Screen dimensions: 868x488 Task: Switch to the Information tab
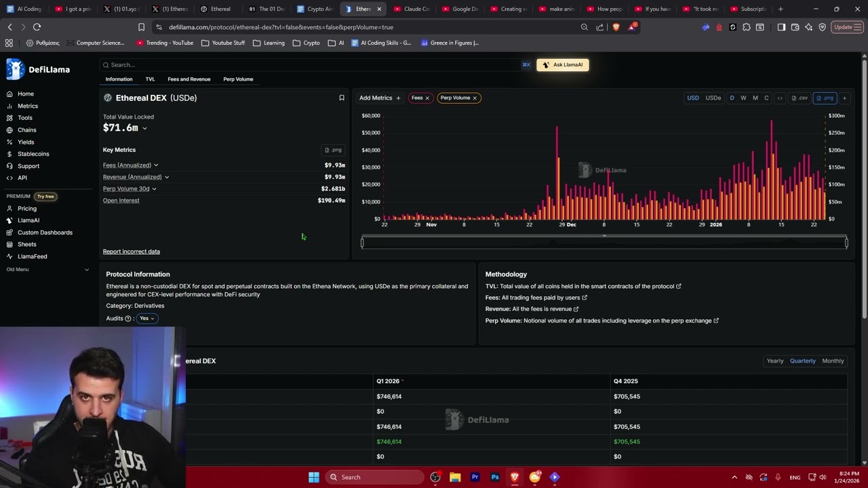pyautogui.click(x=119, y=79)
